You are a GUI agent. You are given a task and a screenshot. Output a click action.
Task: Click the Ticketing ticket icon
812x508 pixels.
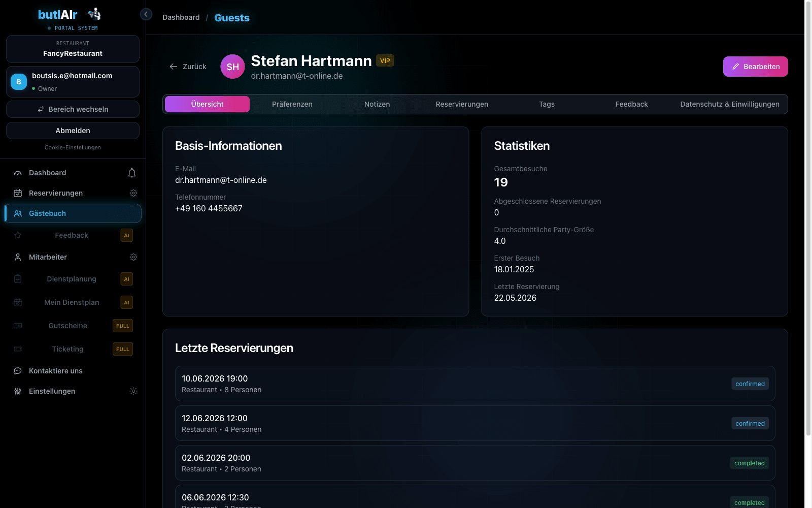18,349
